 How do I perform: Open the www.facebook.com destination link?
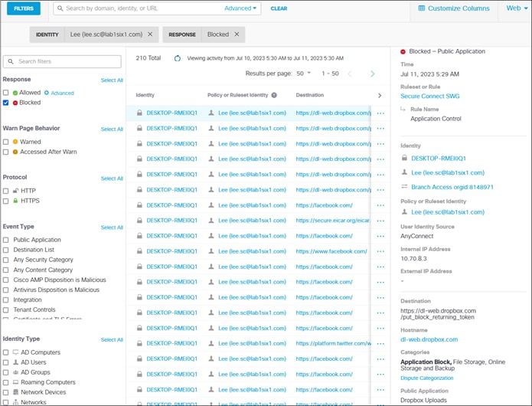click(x=331, y=251)
